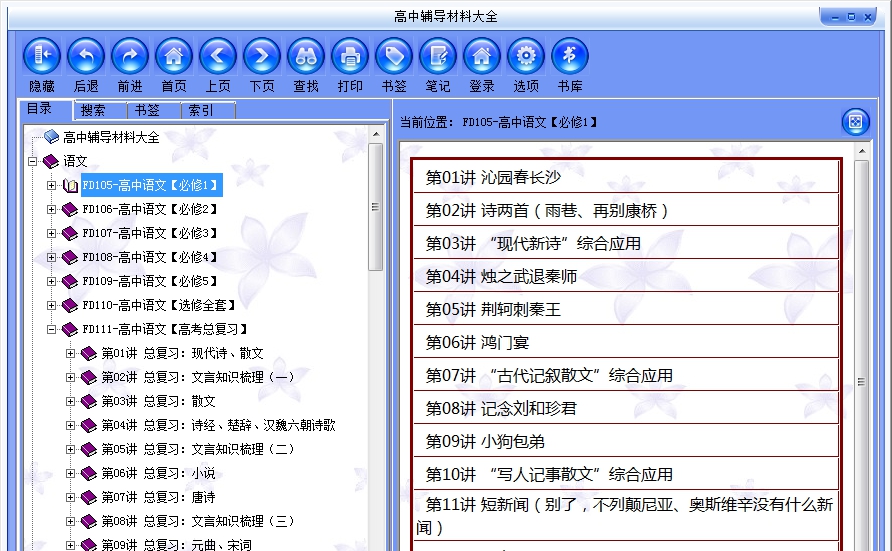Go to previous page via 上页 icon
The width and height of the screenshot is (892, 551).
point(218,56)
